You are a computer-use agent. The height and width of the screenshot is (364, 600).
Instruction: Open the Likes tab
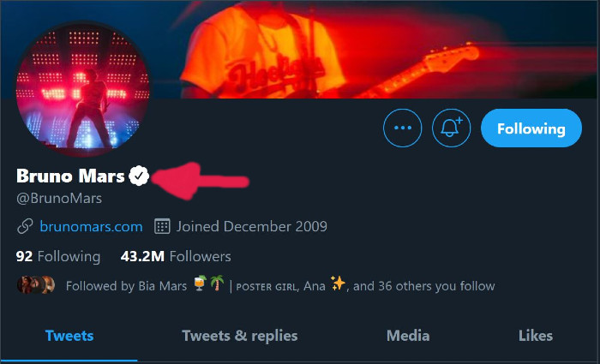(535, 336)
